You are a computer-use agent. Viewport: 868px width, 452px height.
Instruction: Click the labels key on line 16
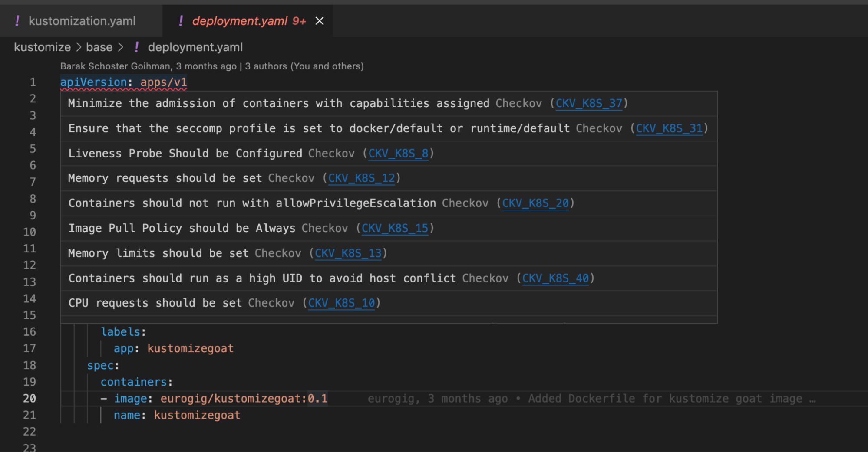coord(121,332)
